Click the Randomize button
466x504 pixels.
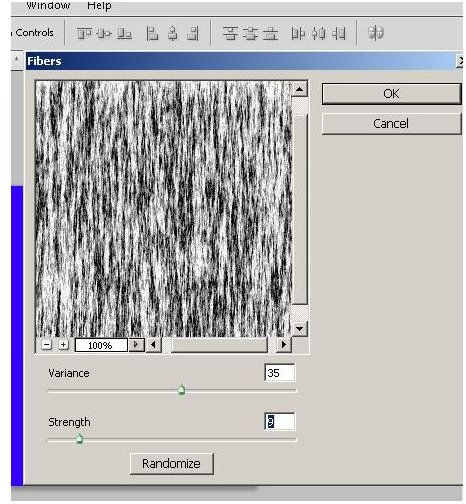click(171, 463)
